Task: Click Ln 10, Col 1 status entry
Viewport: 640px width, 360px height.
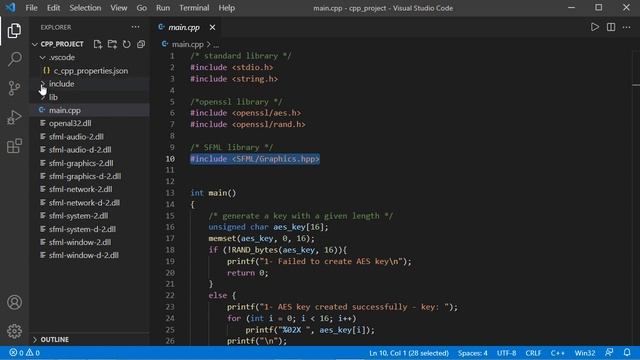Action: click(409, 353)
